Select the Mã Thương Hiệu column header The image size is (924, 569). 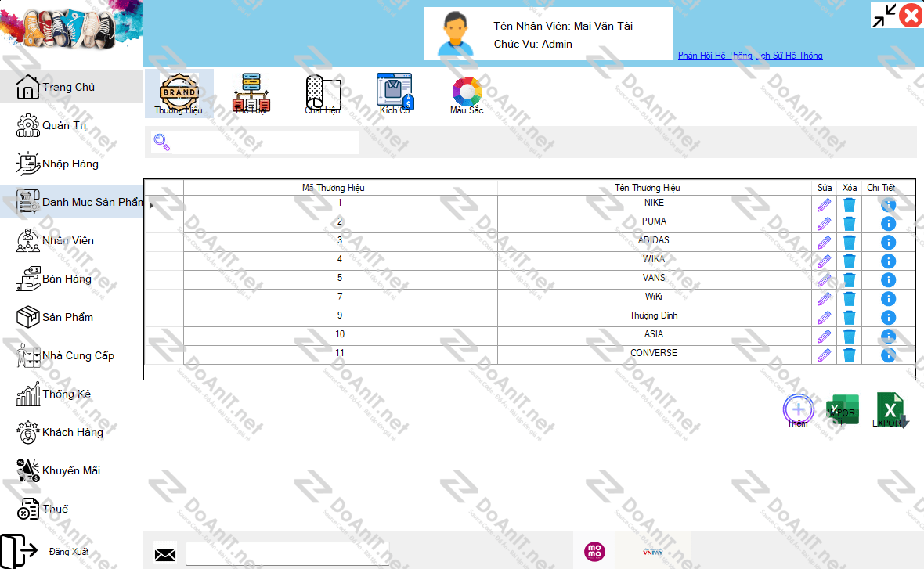pyautogui.click(x=340, y=187)
